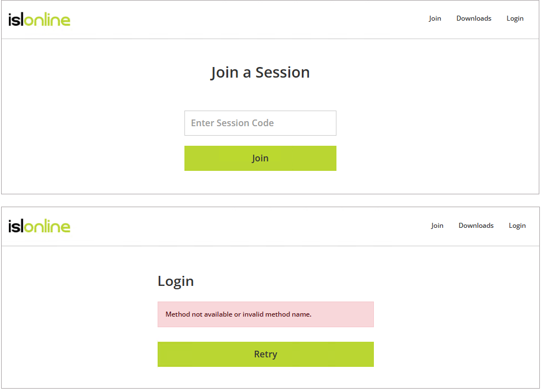Open Downloads in the upper navigation bar
Viewport: 541px width, 392px height.
pos(474,18)
